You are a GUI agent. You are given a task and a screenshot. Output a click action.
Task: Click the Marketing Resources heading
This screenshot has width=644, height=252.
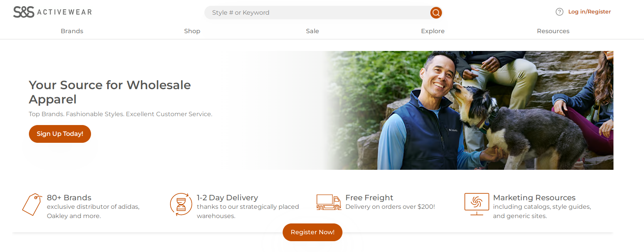click(x=534, y=198)
